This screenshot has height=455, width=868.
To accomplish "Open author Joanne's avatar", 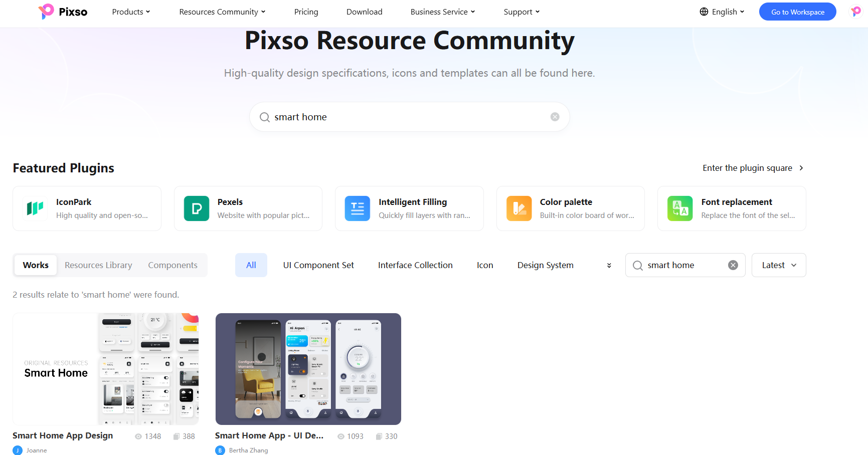I will (x=18, y=450).
